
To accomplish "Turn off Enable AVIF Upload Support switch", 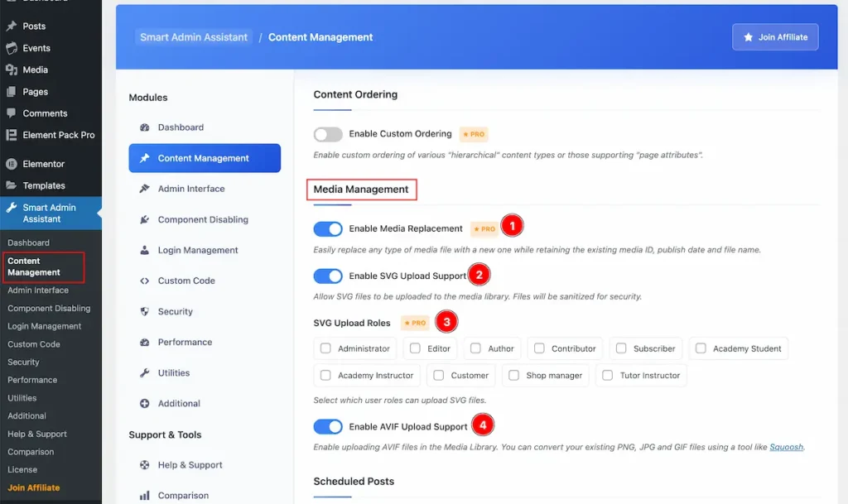I will 328,427.
